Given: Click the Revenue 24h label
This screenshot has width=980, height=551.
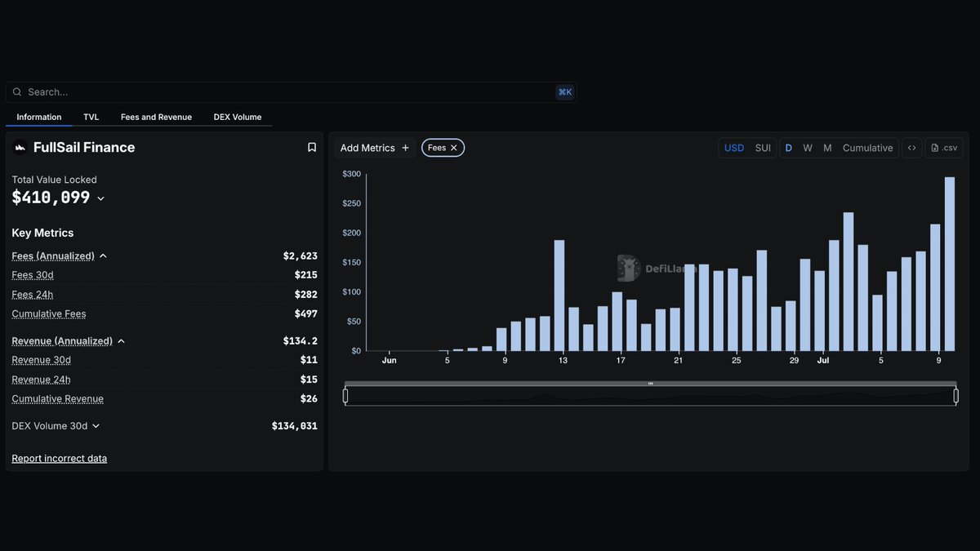Looking at the screenshot, I should [x=41, y=380].
